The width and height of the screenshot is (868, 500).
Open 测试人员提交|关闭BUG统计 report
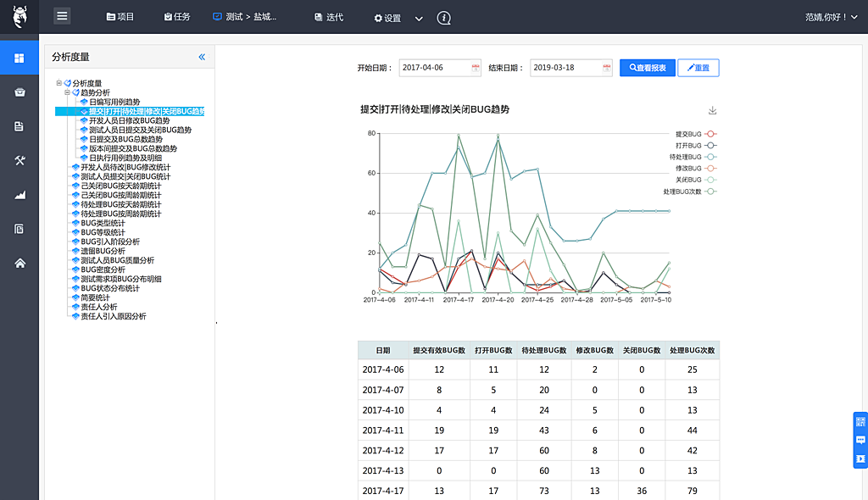(125, 176)
